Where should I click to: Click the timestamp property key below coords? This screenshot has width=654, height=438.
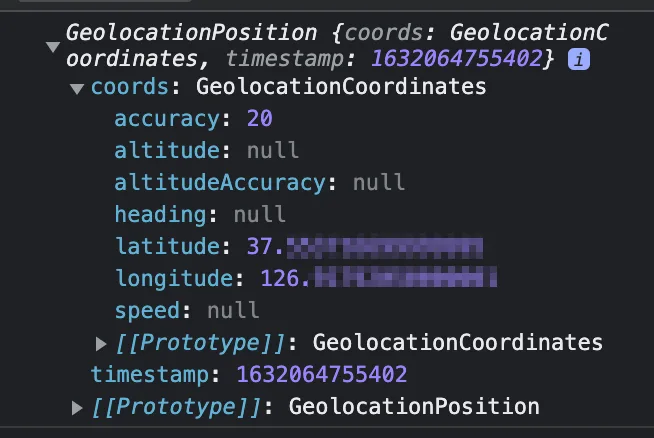150,374
